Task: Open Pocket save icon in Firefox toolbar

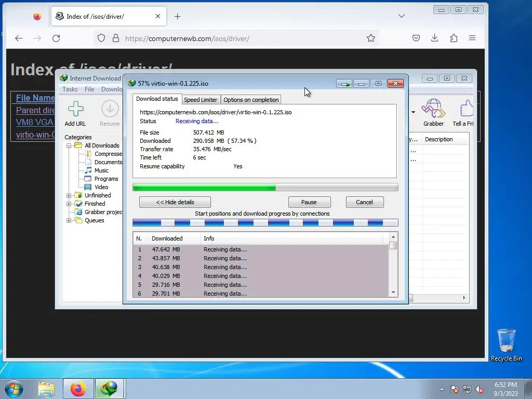Action: [416, 38]
